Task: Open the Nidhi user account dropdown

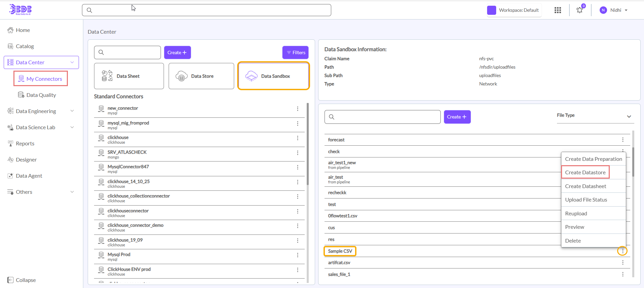Action: pos(614,10)
